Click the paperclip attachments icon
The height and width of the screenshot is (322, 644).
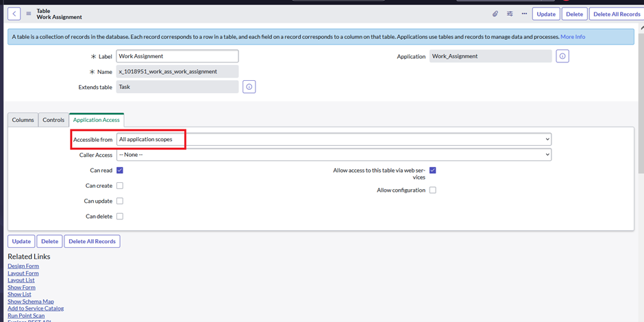[x=495, y=14]
